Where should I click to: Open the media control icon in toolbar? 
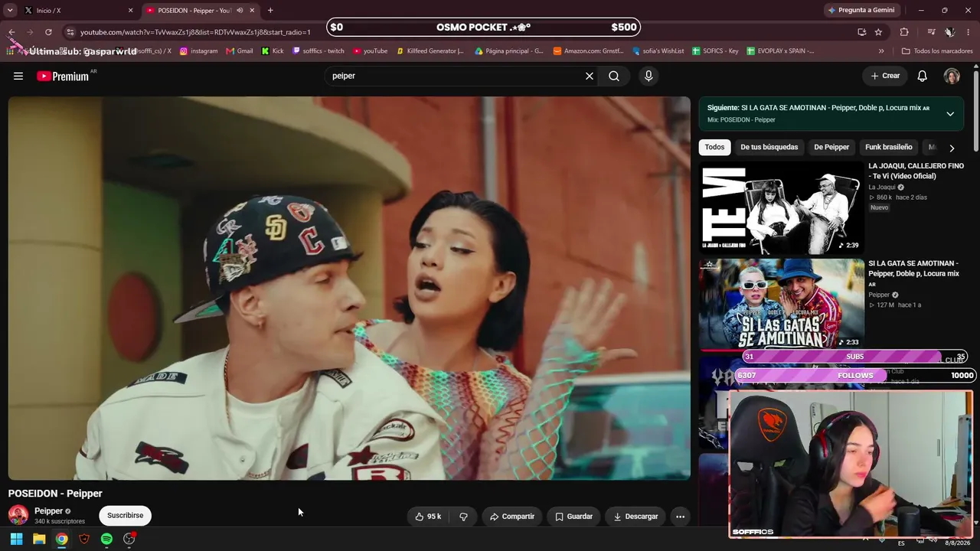tap(931, 32)
